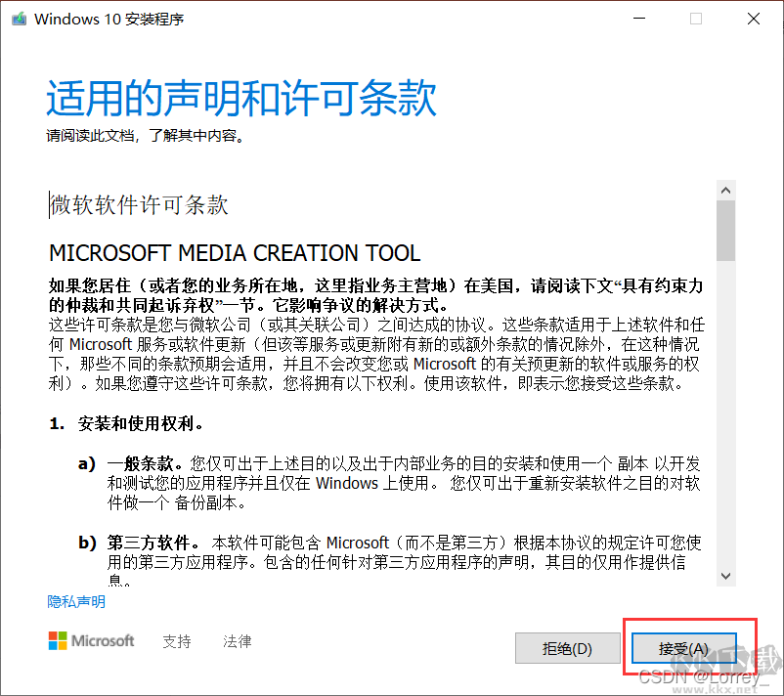Image resolution: width=784 pixels, height=696 pixels.
Task: Click the scrollbar up arrow
Action: [725, 190]
